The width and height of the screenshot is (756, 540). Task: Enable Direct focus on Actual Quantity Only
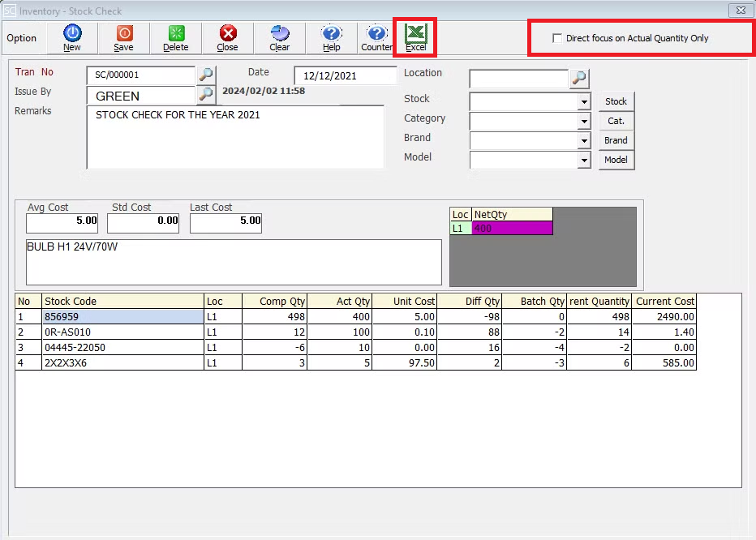557,38
